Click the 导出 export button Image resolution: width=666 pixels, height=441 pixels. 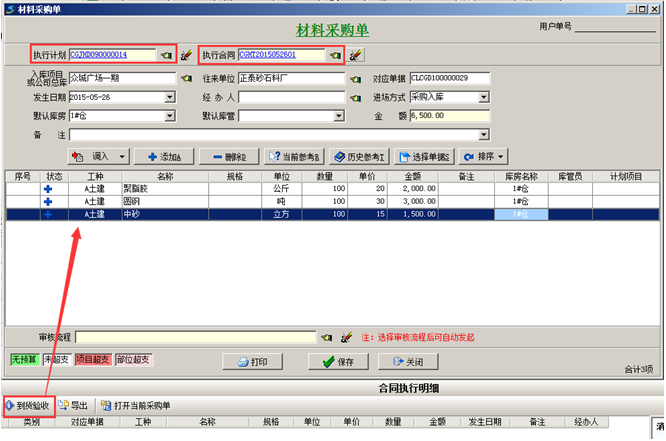point(73,406)
